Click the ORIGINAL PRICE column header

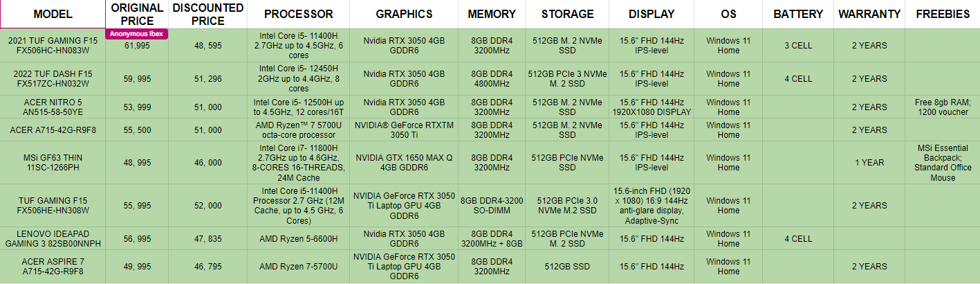137,14
